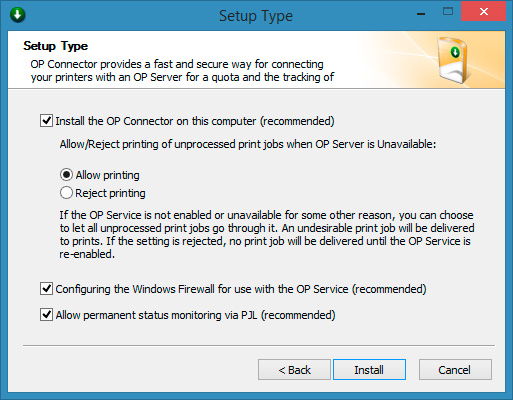The height and width of the screenshot is (400, 513).
Task: Click the installer box graphic in header
Action: (454, 60)
